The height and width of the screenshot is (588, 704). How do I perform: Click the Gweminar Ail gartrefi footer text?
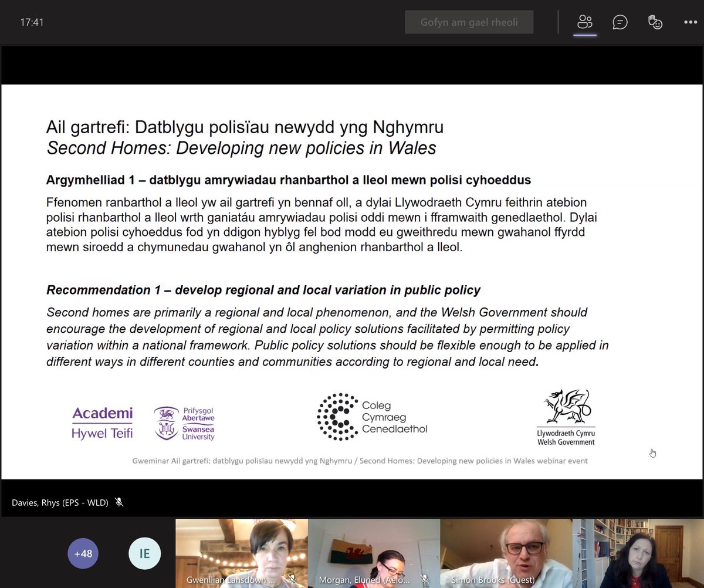pyautogui.click(x=360, y=461)
